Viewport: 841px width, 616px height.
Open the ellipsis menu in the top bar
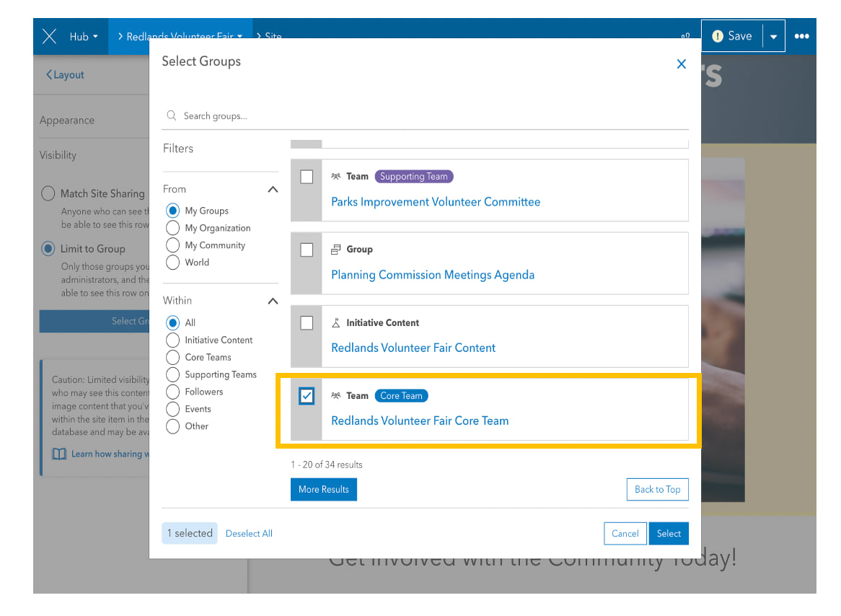tap(802, 35)
